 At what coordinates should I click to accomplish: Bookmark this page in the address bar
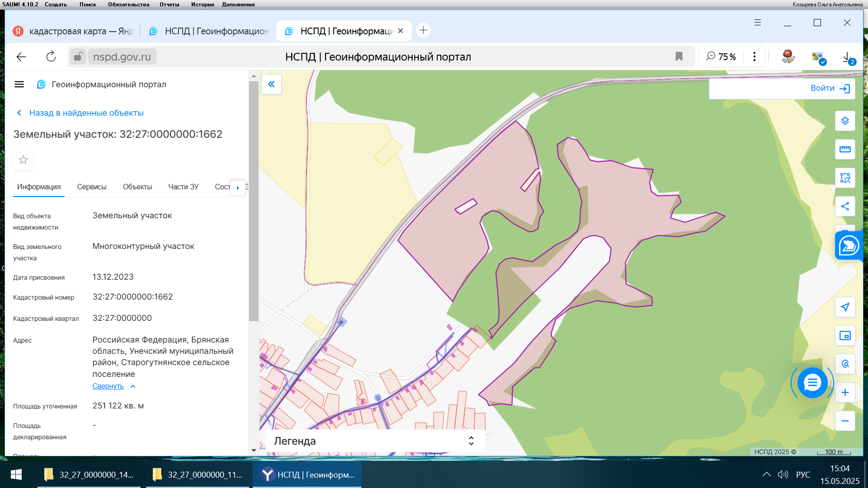coord(679,56)
